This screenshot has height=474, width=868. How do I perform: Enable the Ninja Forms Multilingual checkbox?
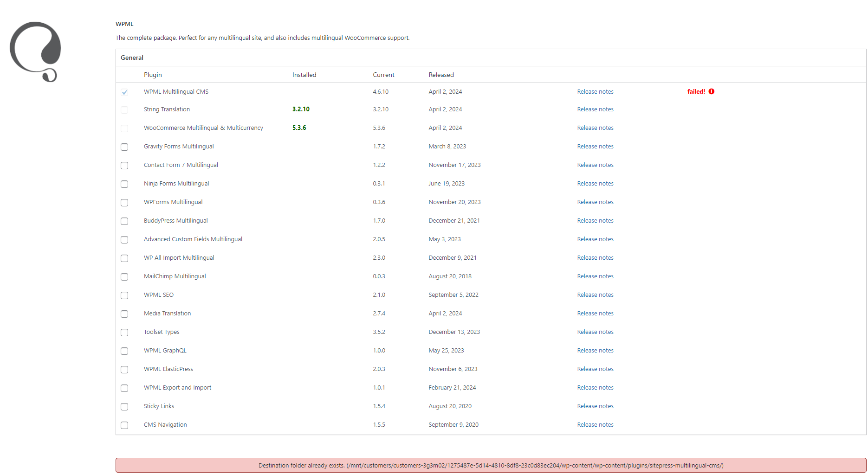pyautogui.click(x=124, y=184)
